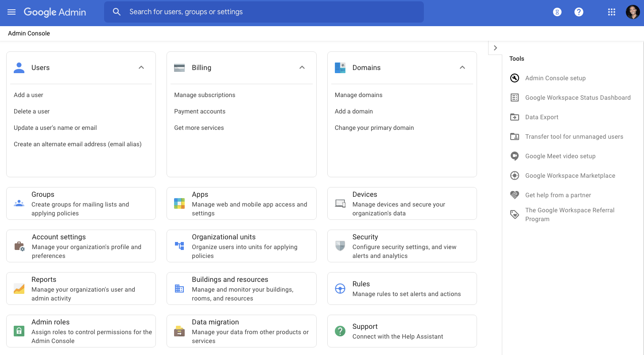Collapse the Domains card chevron
644x355 pixels.
click(x=462, y=67)
